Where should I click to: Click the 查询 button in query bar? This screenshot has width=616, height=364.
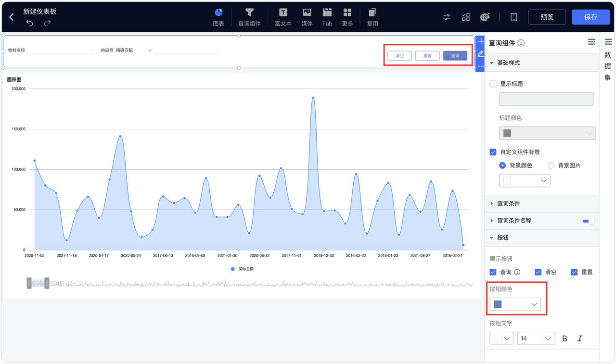click(x=455, y=56)
